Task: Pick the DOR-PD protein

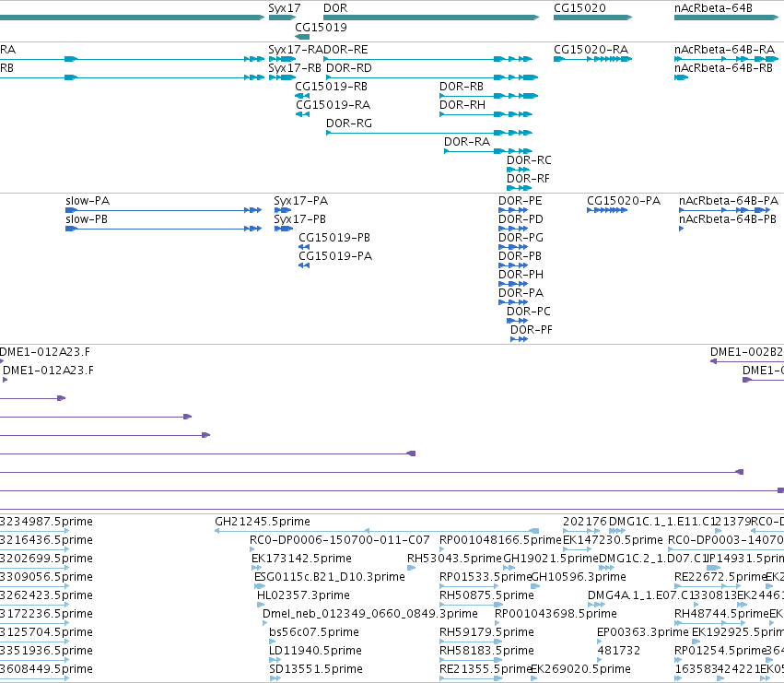Action: point(521,219)
